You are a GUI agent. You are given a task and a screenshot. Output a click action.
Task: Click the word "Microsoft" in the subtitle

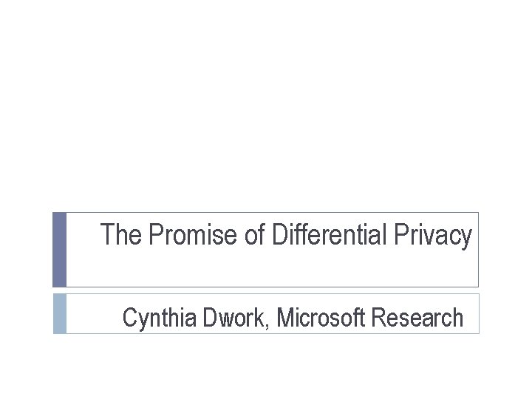(x=321, y=318)
